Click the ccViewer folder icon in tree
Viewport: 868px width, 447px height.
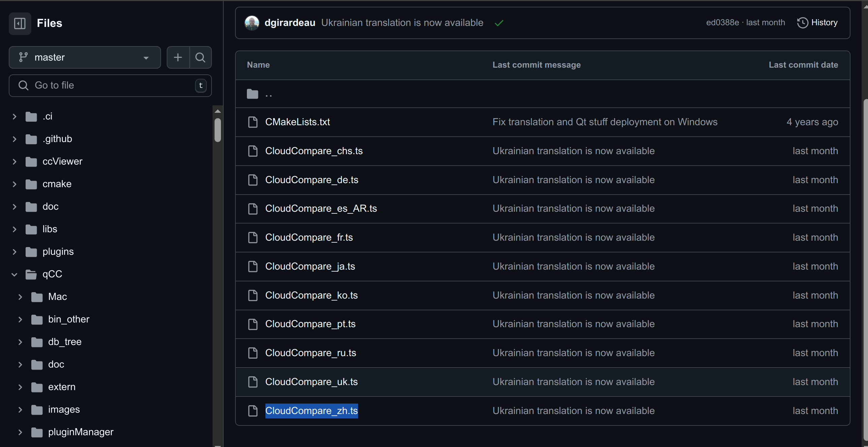[x=31, y=162]
